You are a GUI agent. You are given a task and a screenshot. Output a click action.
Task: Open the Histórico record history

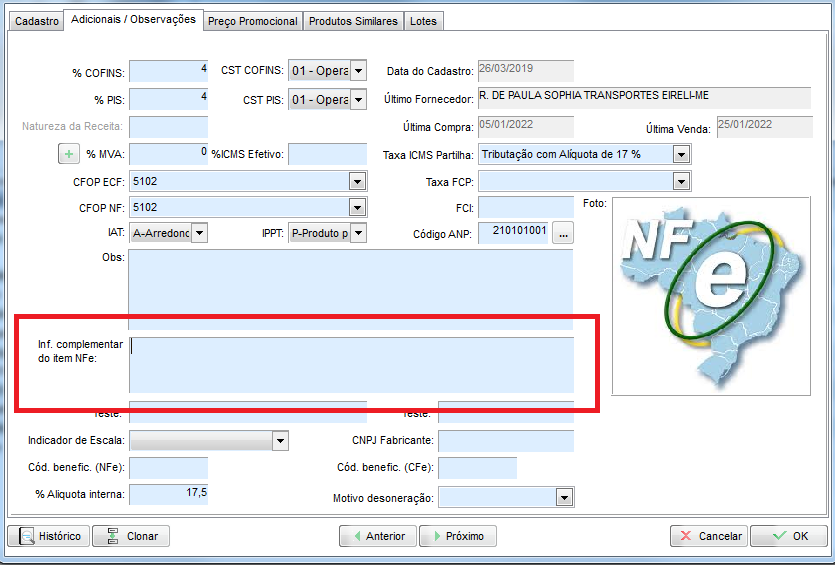[x=49, y=536]
